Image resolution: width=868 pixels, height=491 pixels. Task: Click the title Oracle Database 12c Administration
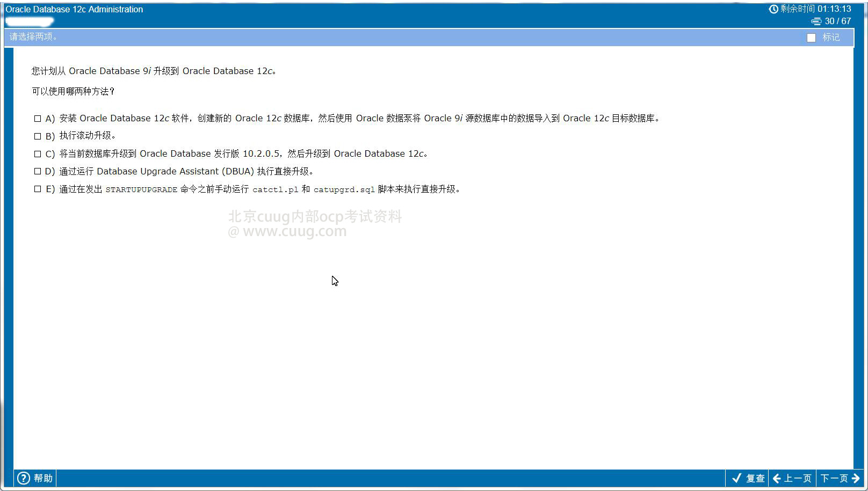74,9
